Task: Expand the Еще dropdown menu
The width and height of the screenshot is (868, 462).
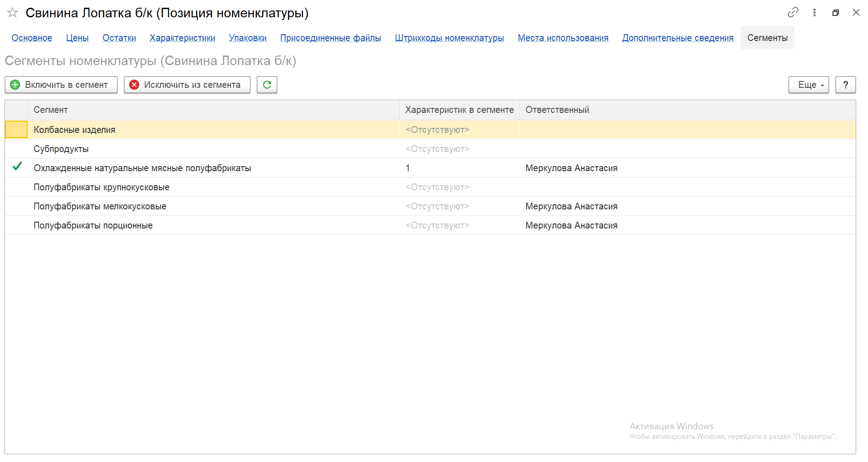Action: (x=808, y=85)
